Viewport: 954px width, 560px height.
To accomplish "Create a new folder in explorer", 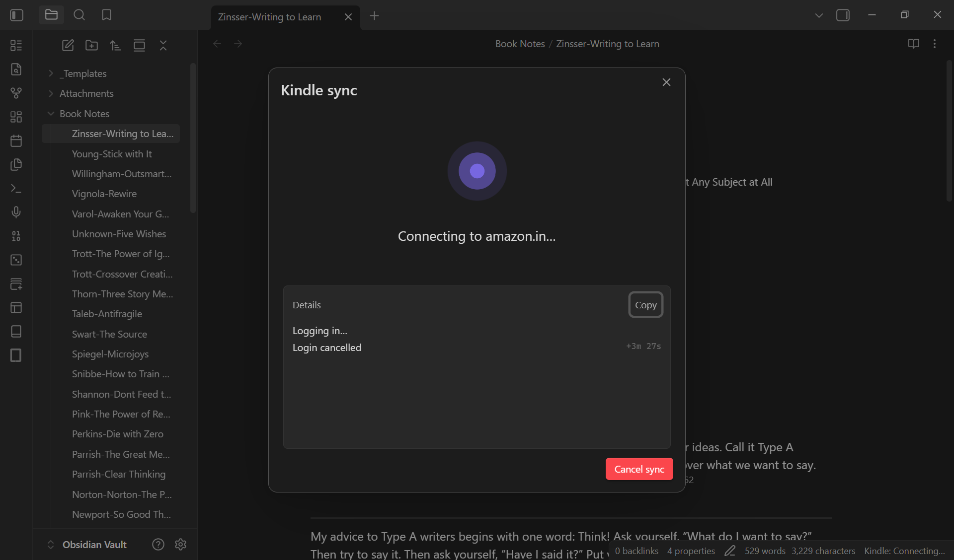I will 91,45.
